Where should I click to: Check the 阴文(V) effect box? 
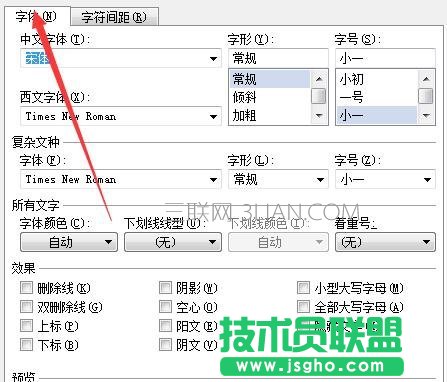click(165, 345)
